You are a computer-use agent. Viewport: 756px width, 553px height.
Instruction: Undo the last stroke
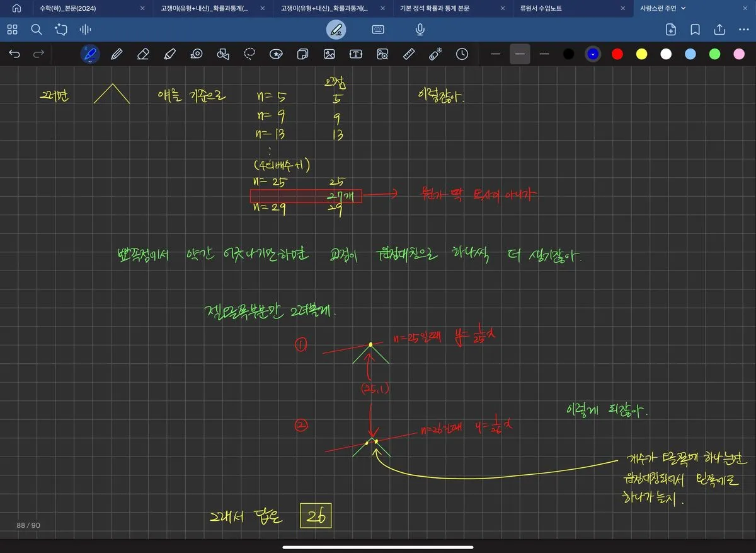pos(14,54)
